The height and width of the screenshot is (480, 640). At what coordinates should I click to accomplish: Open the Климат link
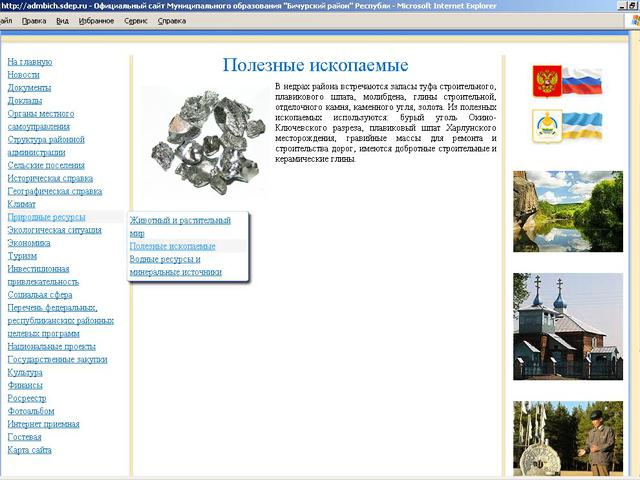click(22, 204)
